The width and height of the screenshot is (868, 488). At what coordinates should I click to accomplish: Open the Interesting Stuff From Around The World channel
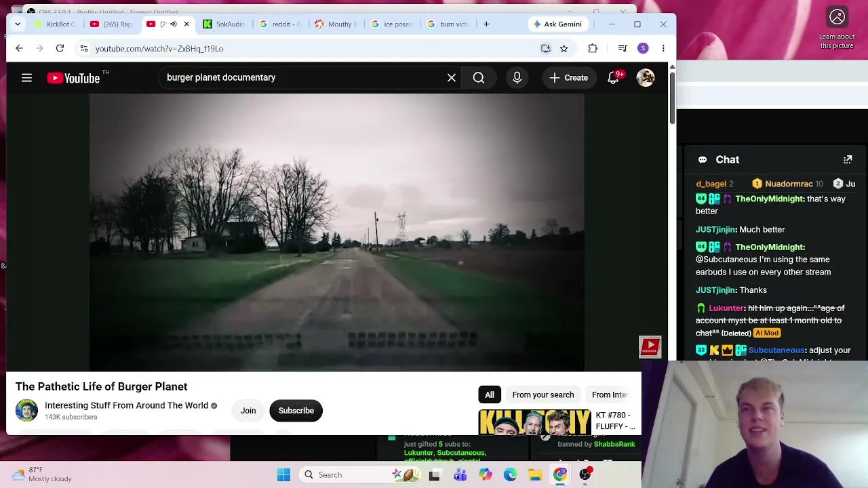pyautogui.click(x=126, y=405)
